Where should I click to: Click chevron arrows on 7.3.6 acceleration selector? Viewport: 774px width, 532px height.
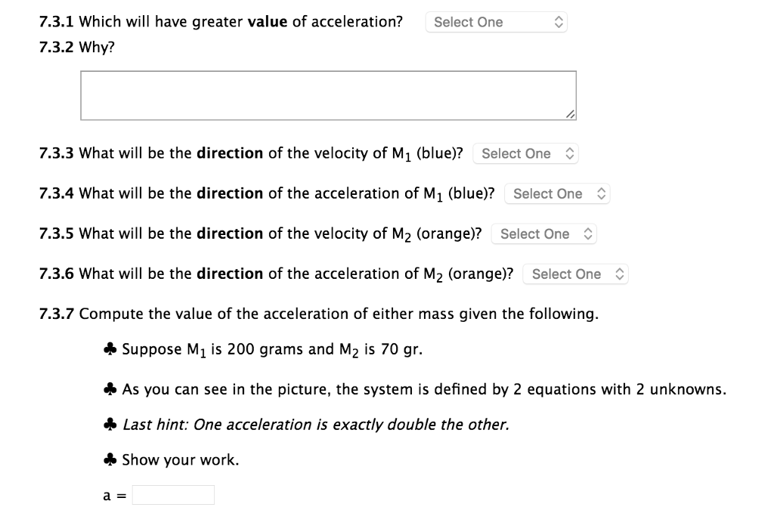click(x=620, y=274)
